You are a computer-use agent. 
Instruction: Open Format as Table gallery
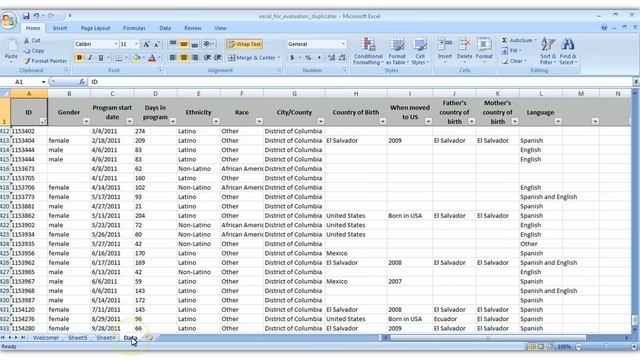pos(397,51)
